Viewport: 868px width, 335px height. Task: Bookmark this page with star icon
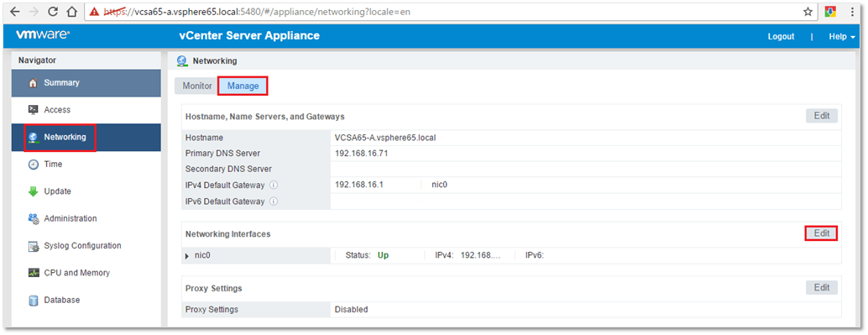pyautogui.click(x=808, y=11)
